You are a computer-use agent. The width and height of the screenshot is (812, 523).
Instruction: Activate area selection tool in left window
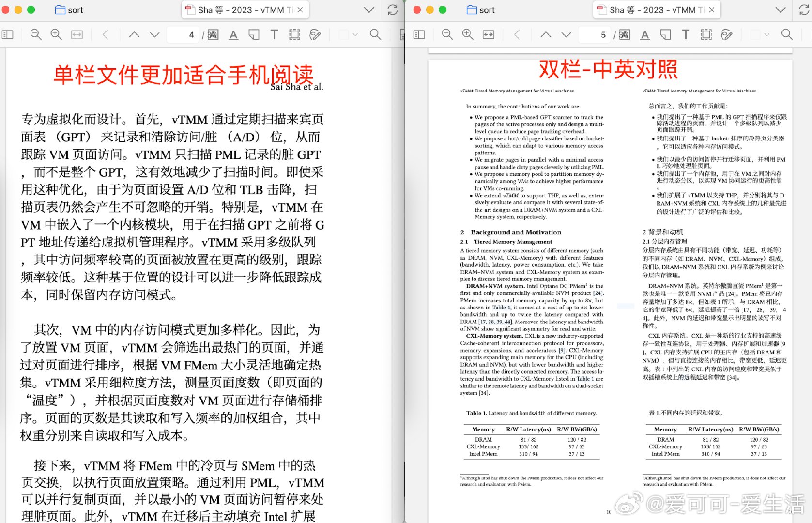point(294,34)
